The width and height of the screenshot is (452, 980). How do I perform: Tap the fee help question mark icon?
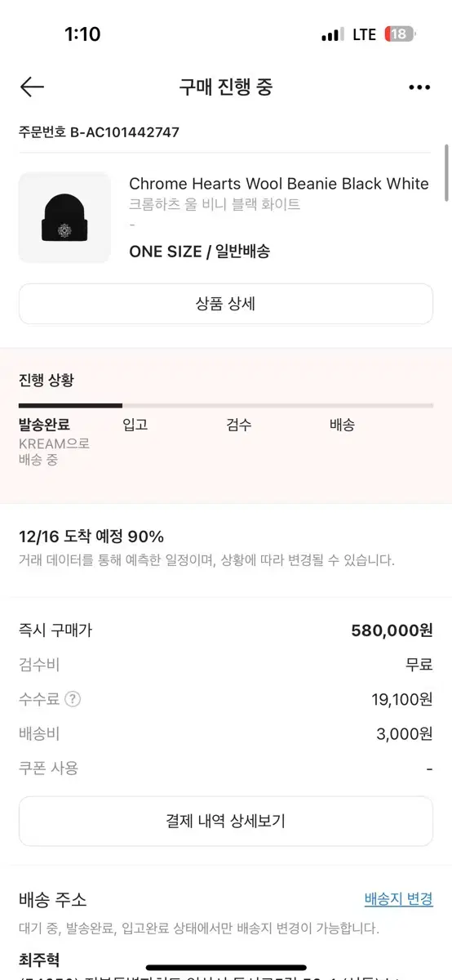[73, 699]
